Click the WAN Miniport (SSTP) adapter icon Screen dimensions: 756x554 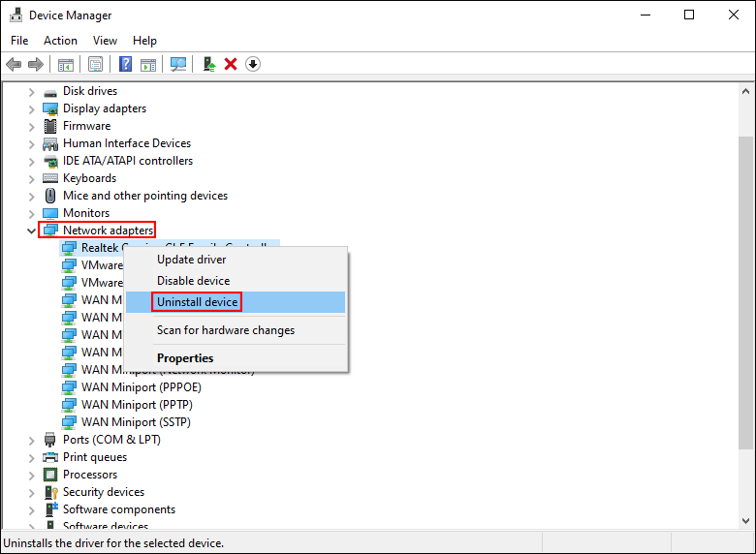pyautogui.click(x=69, y=422)
